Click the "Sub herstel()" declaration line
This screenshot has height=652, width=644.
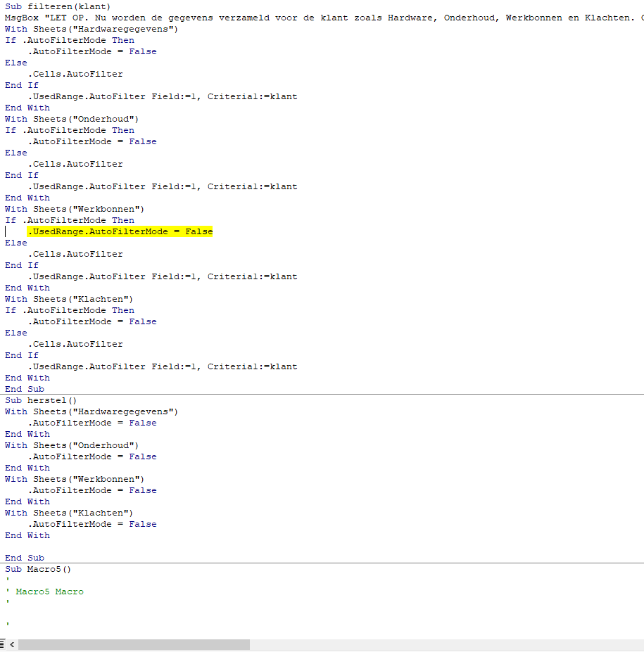[x=41, y=400]
